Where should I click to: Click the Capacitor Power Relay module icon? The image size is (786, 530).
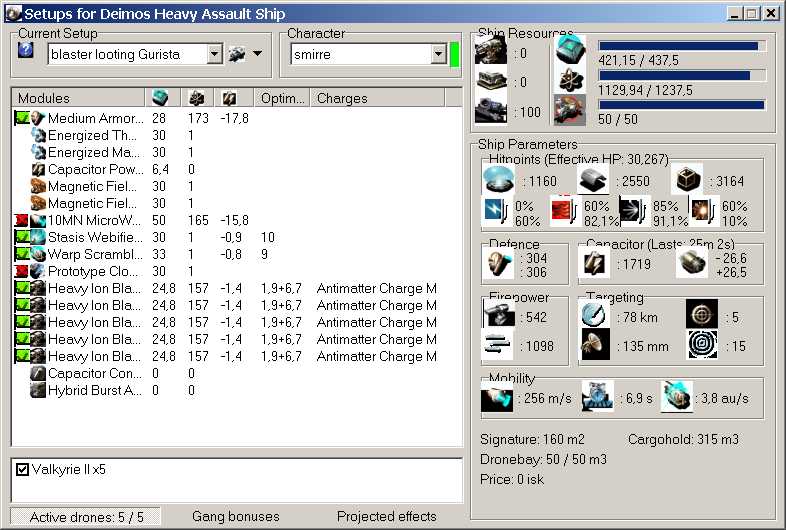coord(38,169)
